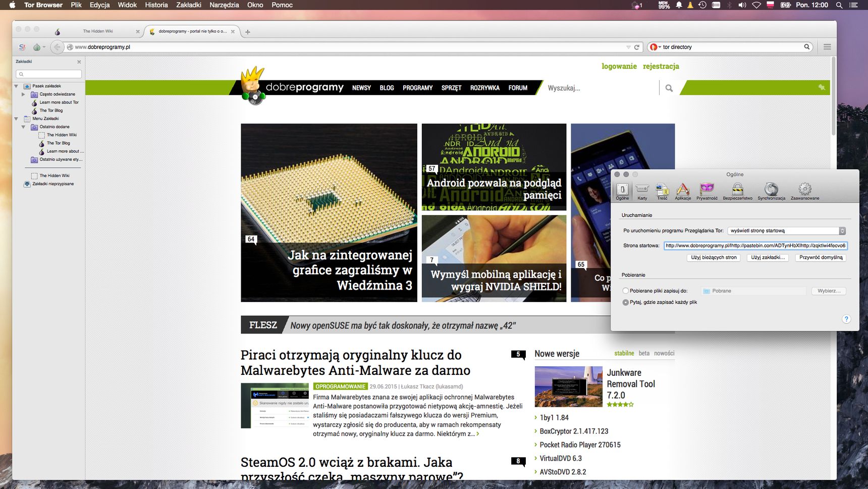Close The Hidden Wiki tab
This screenshot has height=489, width=868.
(138, 31)
